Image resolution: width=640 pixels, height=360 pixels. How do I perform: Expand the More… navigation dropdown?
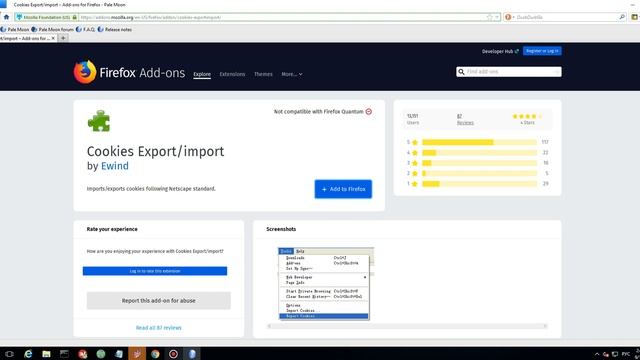pos(292,74)
